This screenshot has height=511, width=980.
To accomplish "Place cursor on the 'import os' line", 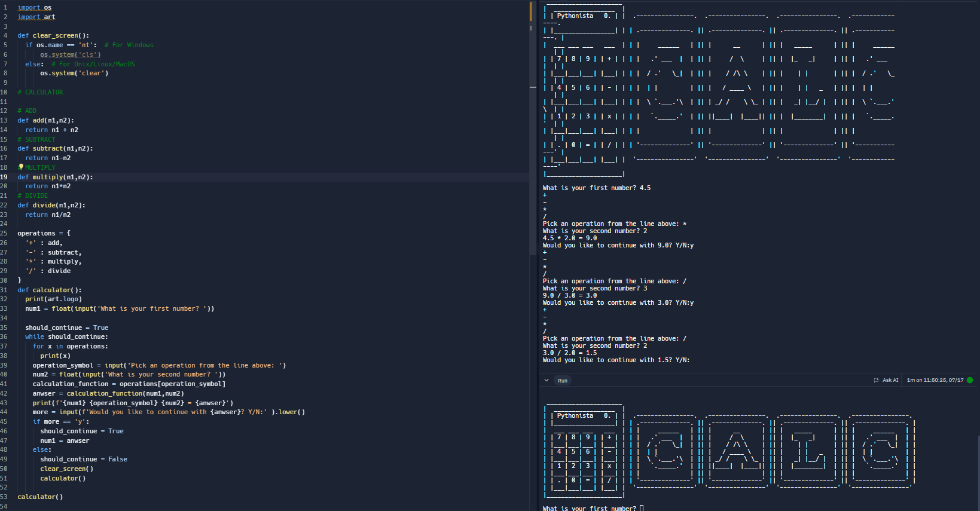I will coord(35,8).
